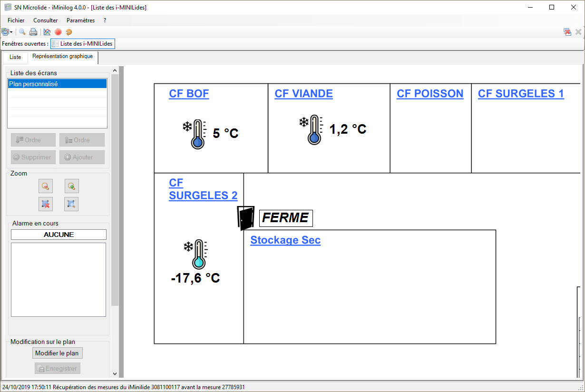The image size is (585, 392).
Task: Open the curves graph toolbar icon
Action: (x=47, y=32)
